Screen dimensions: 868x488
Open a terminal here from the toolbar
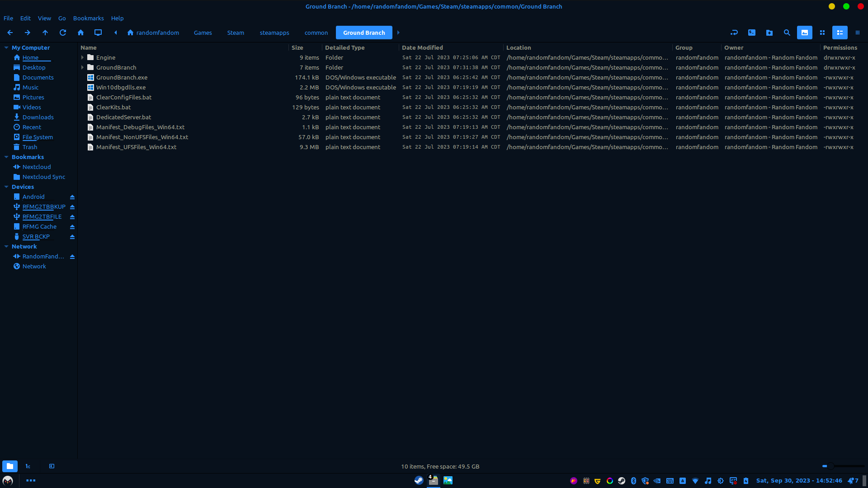pyautogui.click(x=752, y=33)
